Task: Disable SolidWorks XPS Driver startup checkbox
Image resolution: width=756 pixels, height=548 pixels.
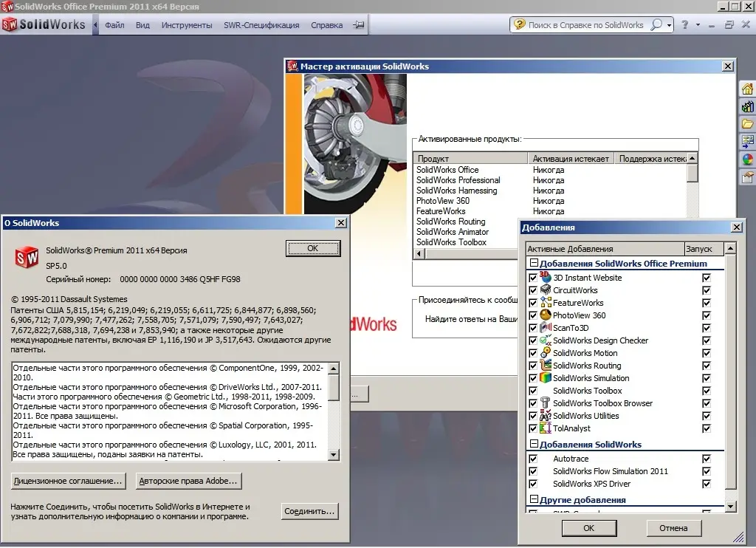Action: tap(707, 484)
